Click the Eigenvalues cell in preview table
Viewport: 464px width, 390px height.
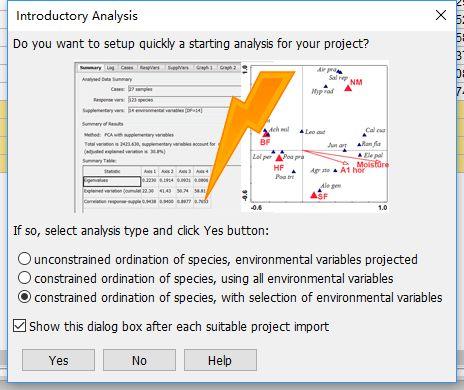pos(112,181)
